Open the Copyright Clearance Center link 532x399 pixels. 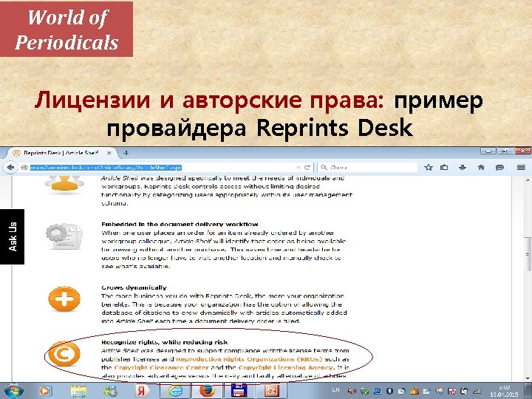click(x=162, y=367)
